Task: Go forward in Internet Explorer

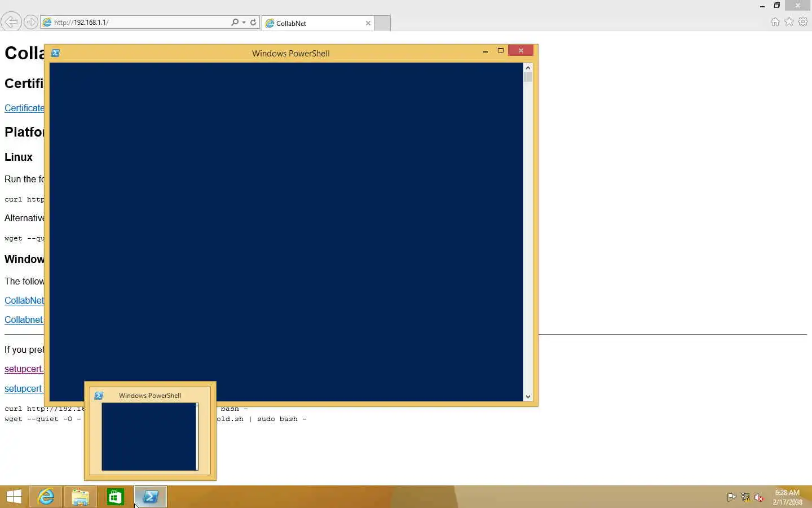Action: [x=31, y=22]
